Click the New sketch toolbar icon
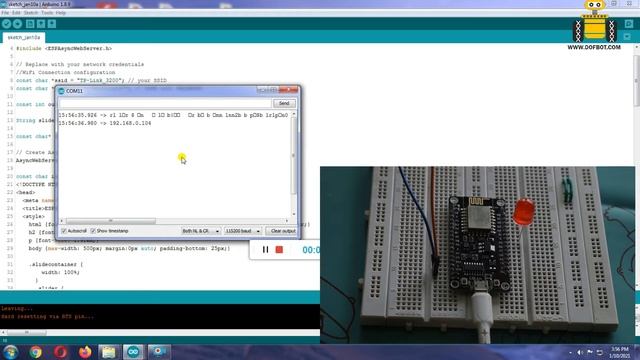Image resolution: width=640 pixels, height=360 pixels. (30, 24)
